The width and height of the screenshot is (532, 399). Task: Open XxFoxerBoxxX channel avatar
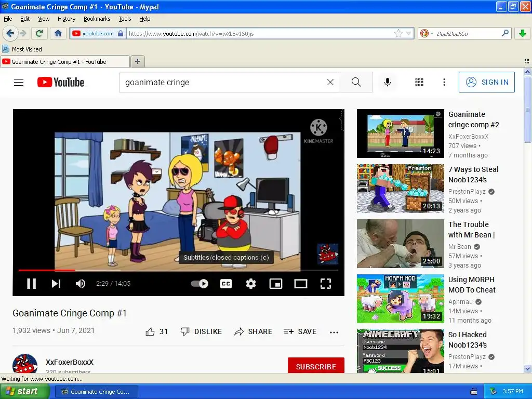click(x=25, y=364)
